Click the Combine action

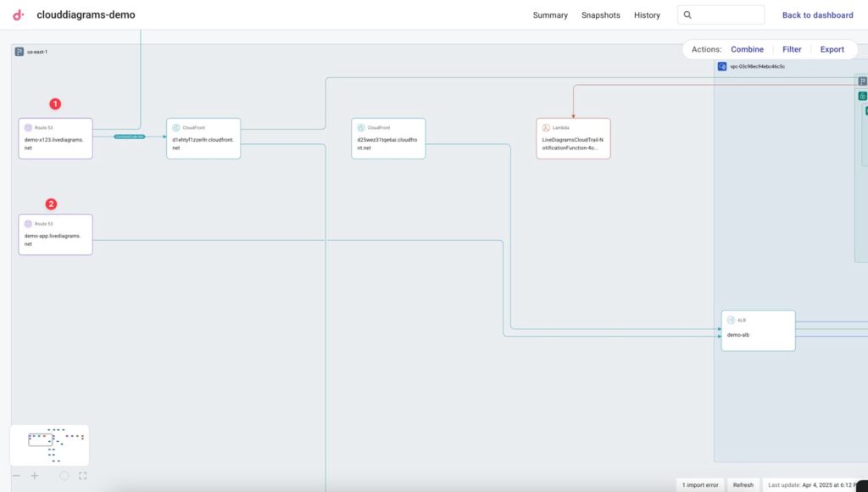coord(747,49)
